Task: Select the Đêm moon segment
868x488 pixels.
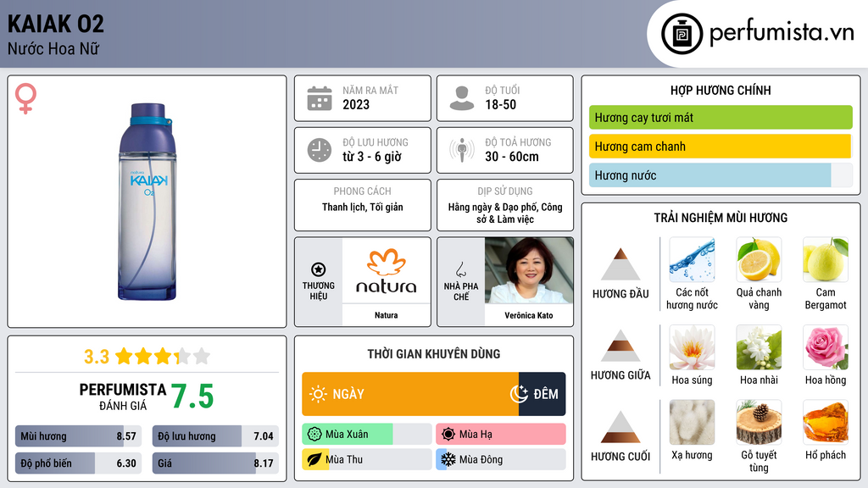Action: 542,394
